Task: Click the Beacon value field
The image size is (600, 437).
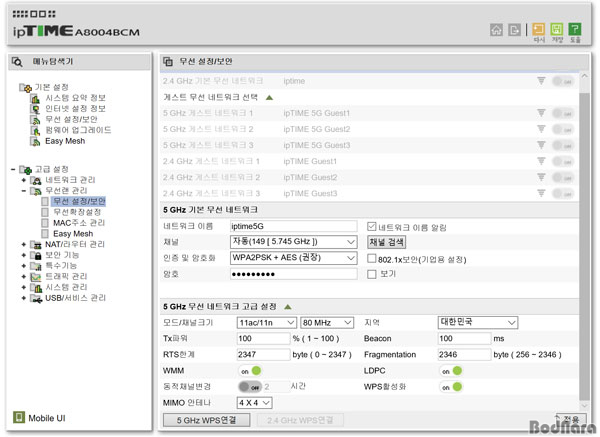Action: coord(464,338)
